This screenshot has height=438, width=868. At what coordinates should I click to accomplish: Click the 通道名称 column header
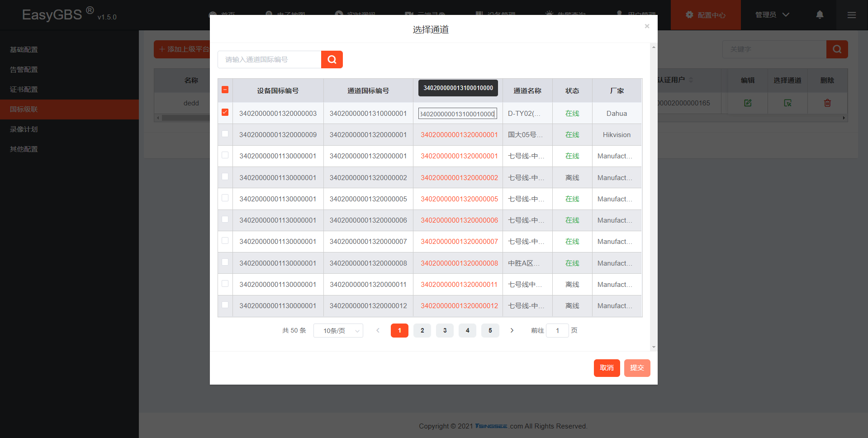click(527, 90)
